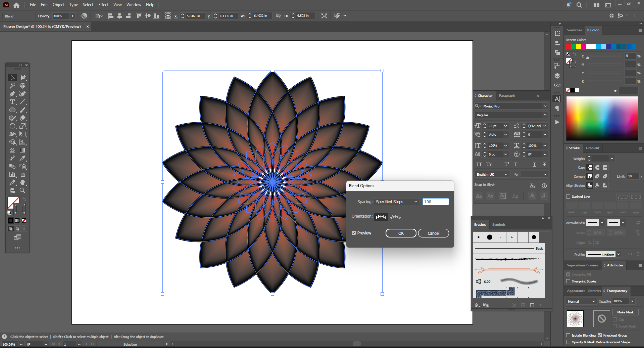Viewport: 644px width, 348px height.
Task: Switch to the Swatches tab
Action: (574, 30)
